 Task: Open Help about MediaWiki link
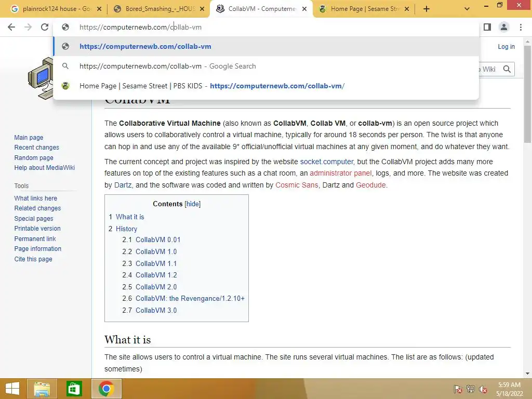(45, 168)
